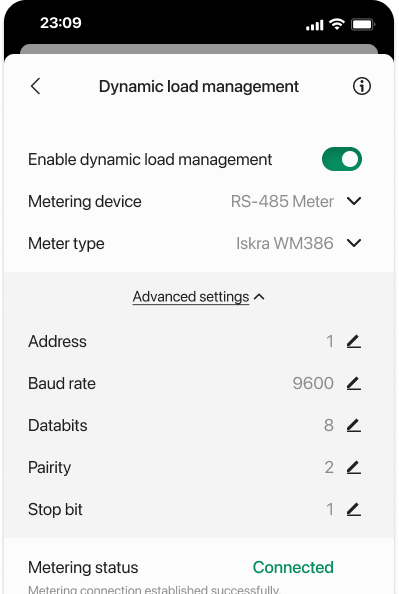The width and height of the screenshot is (399, 594).
Task: Go back using the left chevron
Action: click(x=36, y=86)
